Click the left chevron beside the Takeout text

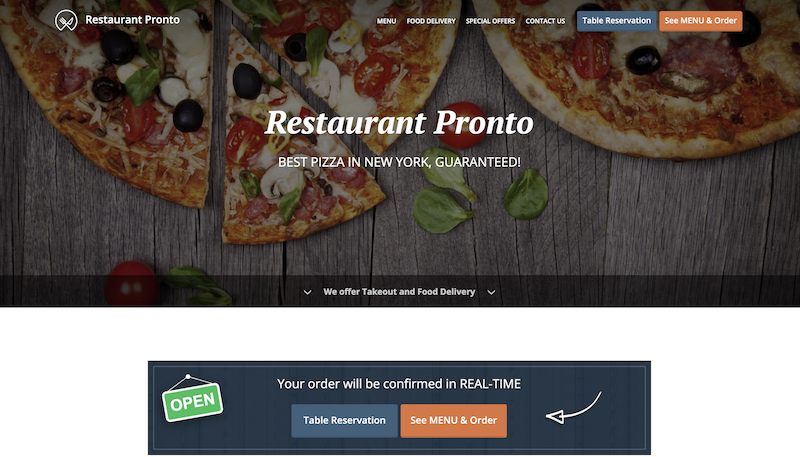(x=307, y=292)
